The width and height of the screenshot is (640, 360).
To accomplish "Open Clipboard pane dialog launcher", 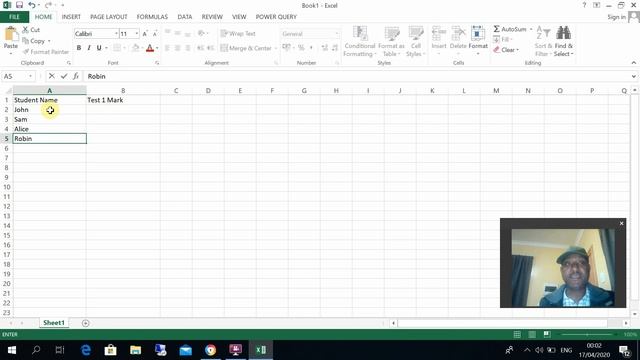I will tap(69, 63).
